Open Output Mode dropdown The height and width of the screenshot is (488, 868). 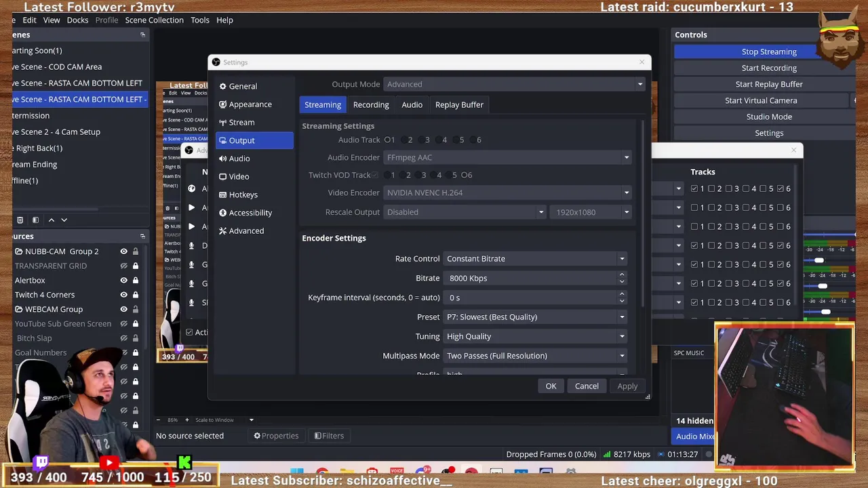tap(513, 84)
